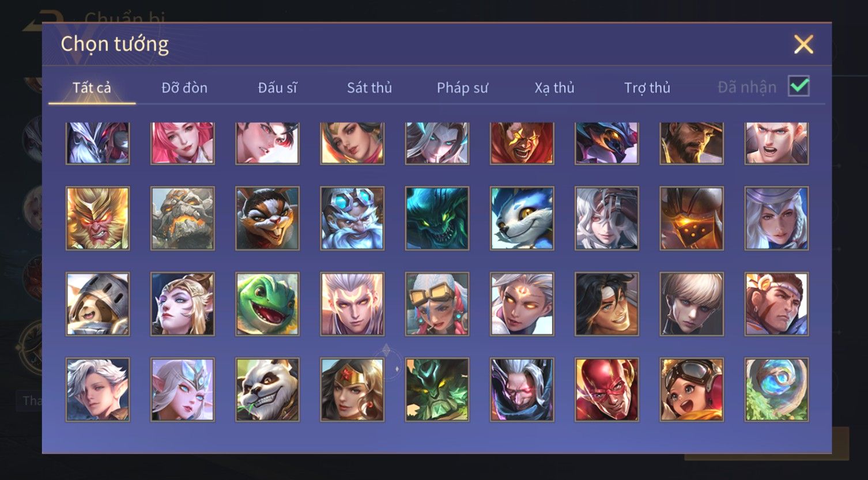Image resolution: width=868 pixels, height=480 pixels.
Task: Pick the Wonder Woman hero portrait
Action: tap(352, 390)
